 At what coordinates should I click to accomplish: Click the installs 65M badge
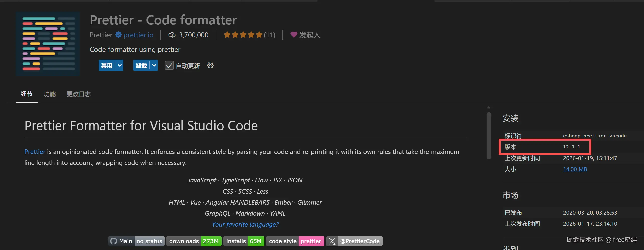[x=244, y=241]
